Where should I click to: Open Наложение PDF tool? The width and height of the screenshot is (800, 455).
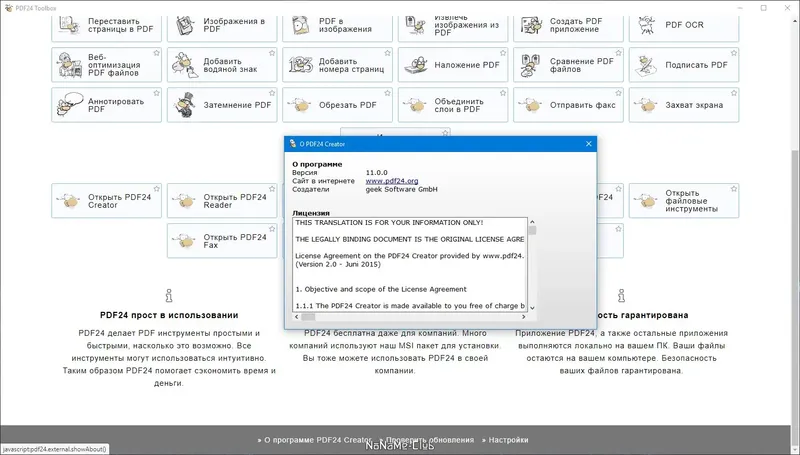(453, 65)
